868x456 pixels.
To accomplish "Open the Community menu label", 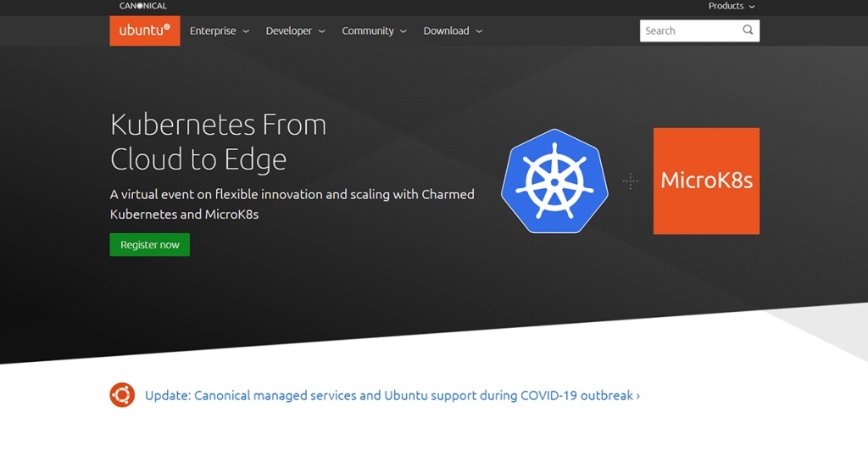I will click(368, 31).
